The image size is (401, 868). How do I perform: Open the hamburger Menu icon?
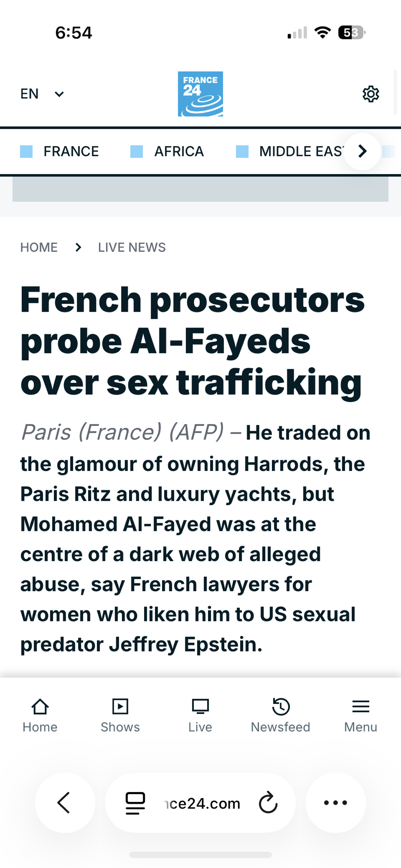(361, 707)
